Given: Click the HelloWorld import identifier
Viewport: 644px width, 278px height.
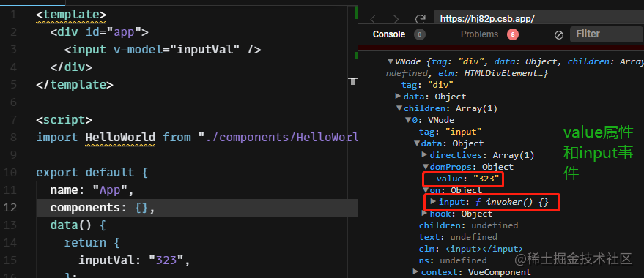Looking at the screenshot, I should [x=120, y=137].
